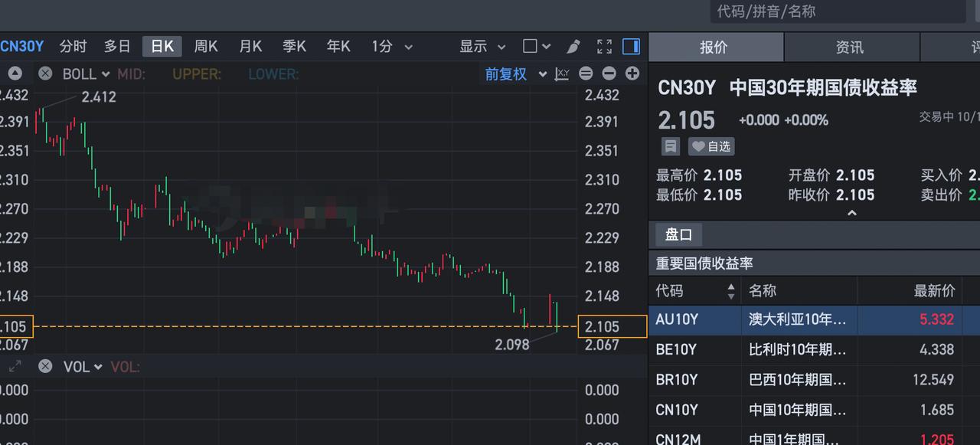The height and width of the screenshot is (445, 980).
Task: Select the BE10Y row
Action: tap(814, 349)
